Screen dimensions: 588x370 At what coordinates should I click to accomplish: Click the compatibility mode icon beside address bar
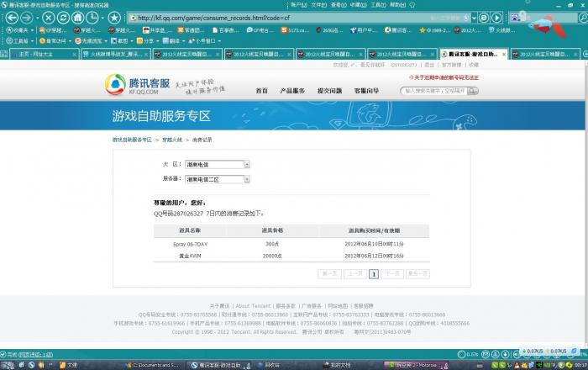(484, 18)
